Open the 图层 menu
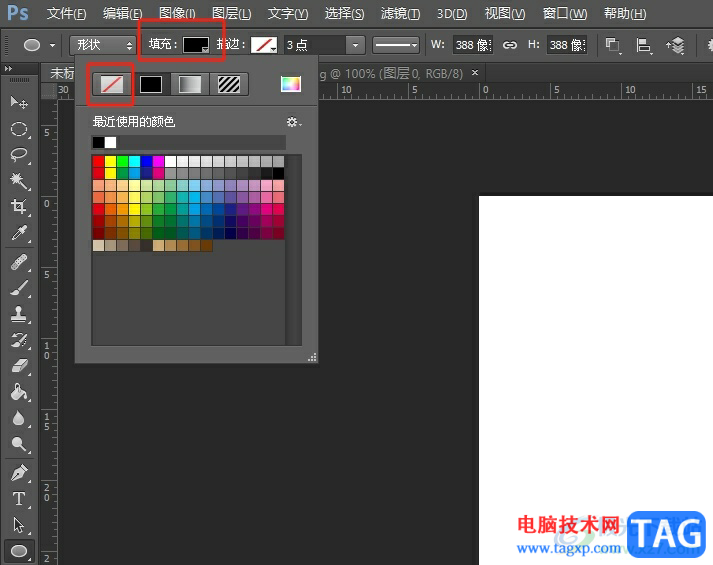Screen dimensions: 713x565 click(x=231, y=14)
